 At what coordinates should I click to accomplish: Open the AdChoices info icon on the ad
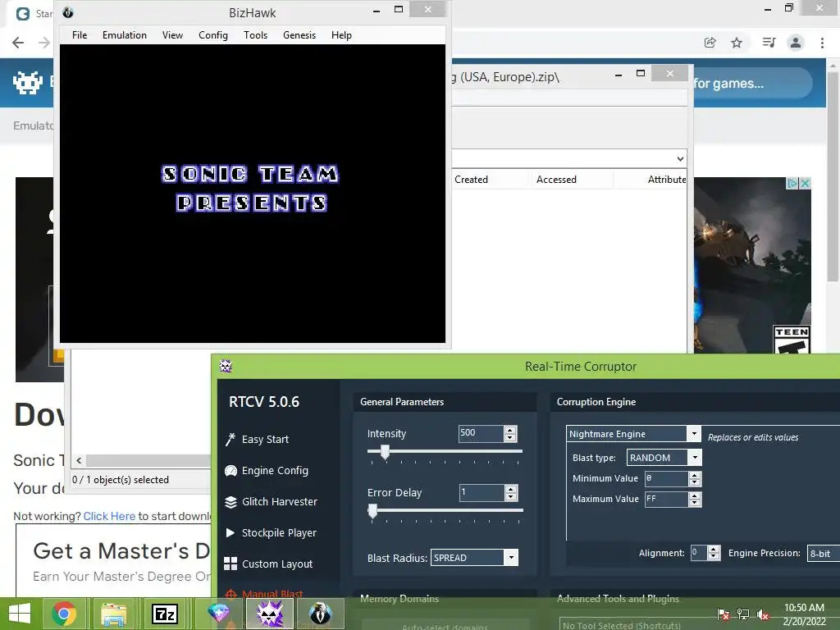point(792,183)
